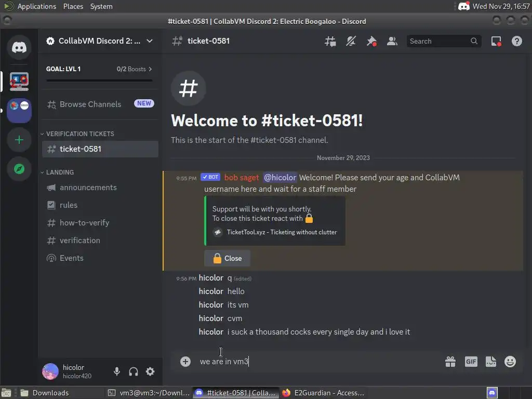The height and width of the screenshot is (399, 532).
Task: Select the CollabVM server icon
Action: coord(19,82)
